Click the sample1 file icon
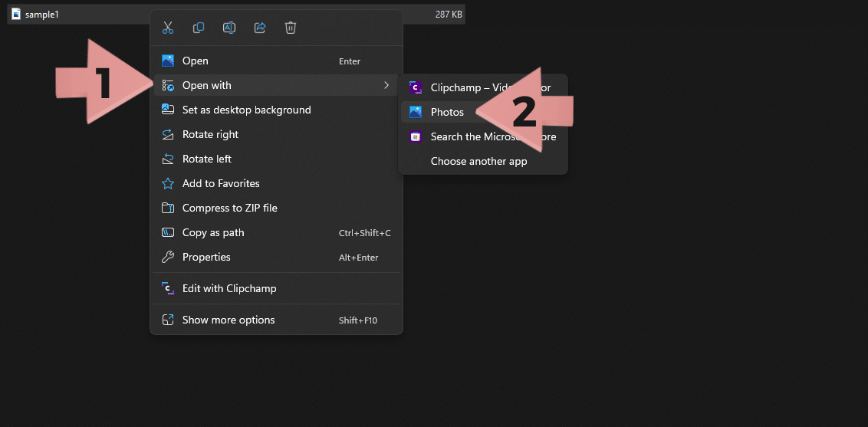The image size is (868, 427). coord(15,15)
